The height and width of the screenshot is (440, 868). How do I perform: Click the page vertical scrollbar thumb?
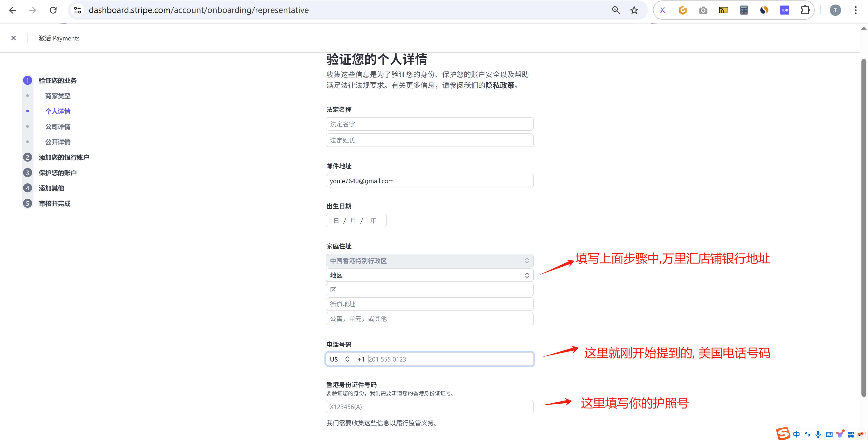pyautogui.click(x=864, y=228)
